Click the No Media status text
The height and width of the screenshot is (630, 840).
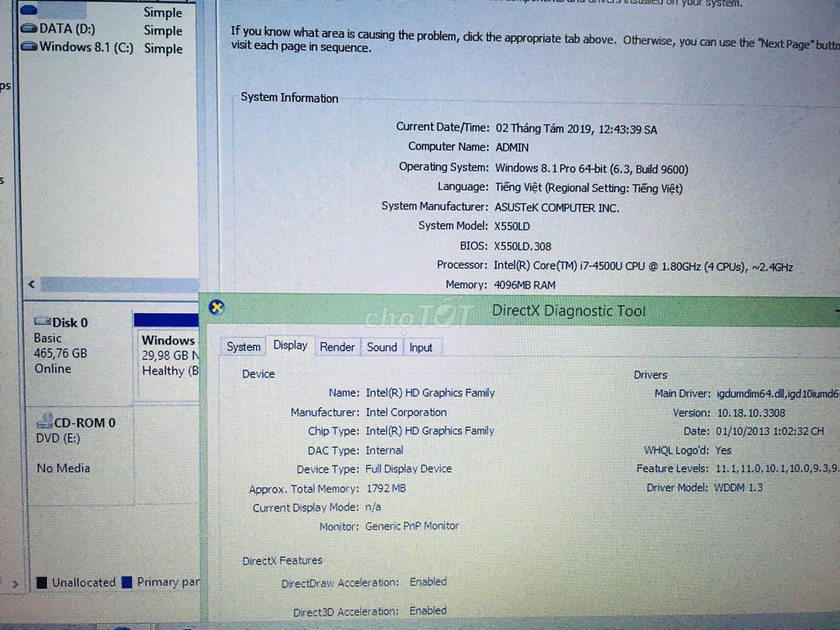click(63, 468)
